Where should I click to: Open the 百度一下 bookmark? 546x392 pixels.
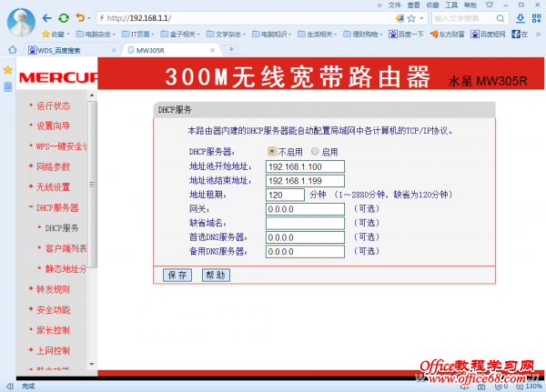406,35
